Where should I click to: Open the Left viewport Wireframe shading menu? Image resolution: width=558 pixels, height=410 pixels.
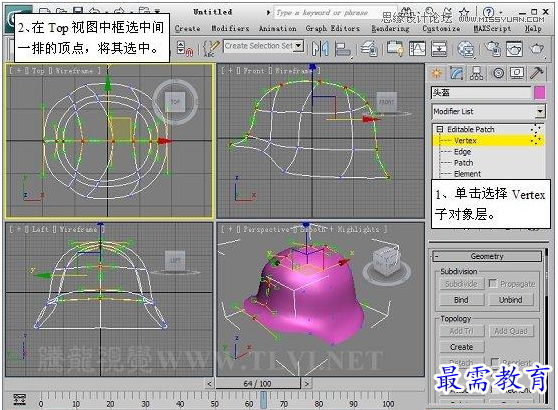(78, 230)
